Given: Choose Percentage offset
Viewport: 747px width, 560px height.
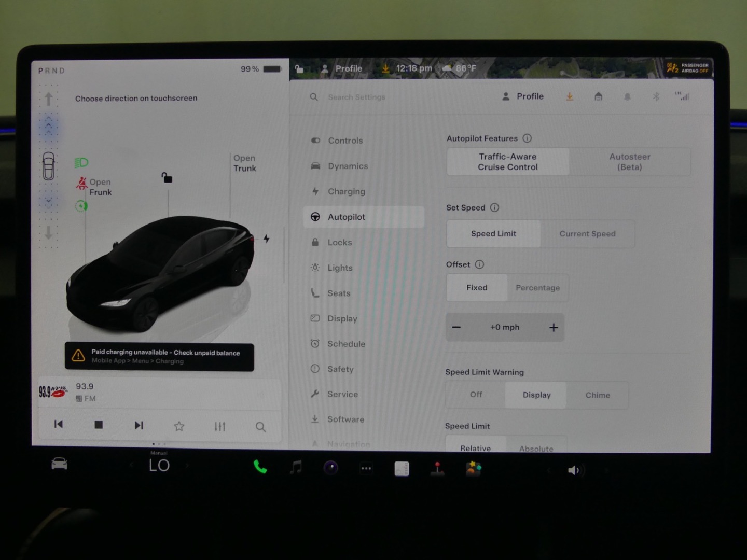Looking at the screenshot, I should tap(538, 288).
